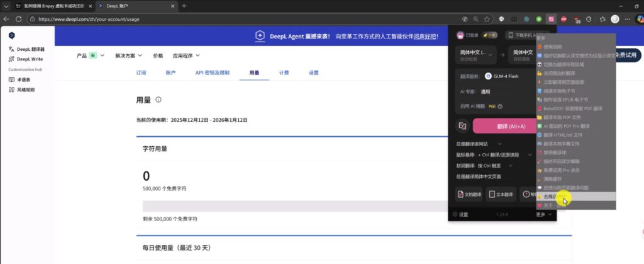
Task: Click the translation mode switch icon beside 翻译
Action: pos(462,126)
